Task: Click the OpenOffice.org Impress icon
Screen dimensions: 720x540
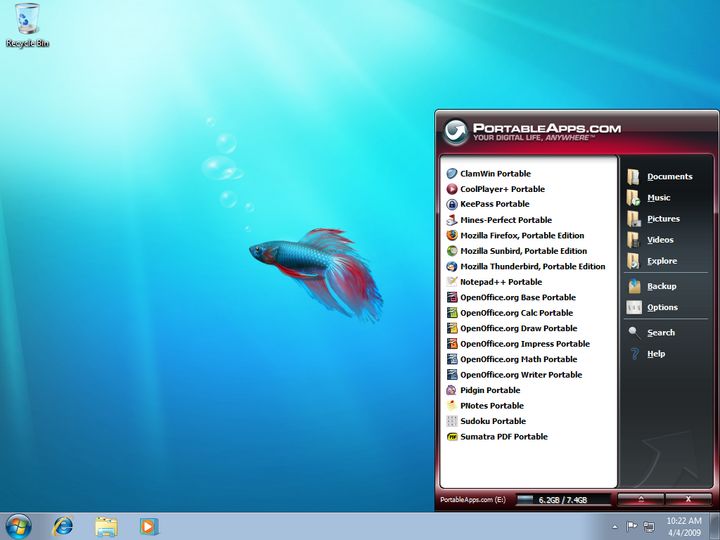Action: [452, 343]
